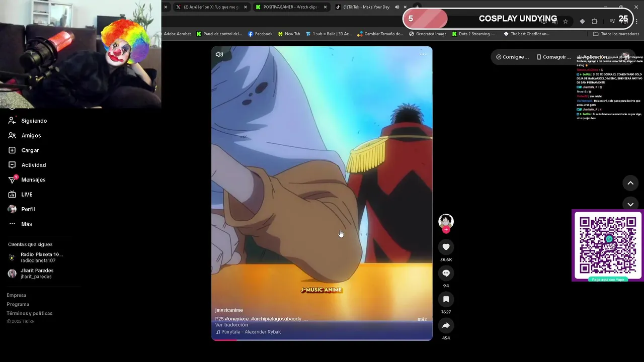Image resolution: width=644 pixels, height=362 pixels.
Task: Click the 'Consigue' coins button
Action: (x=512, y=57)
